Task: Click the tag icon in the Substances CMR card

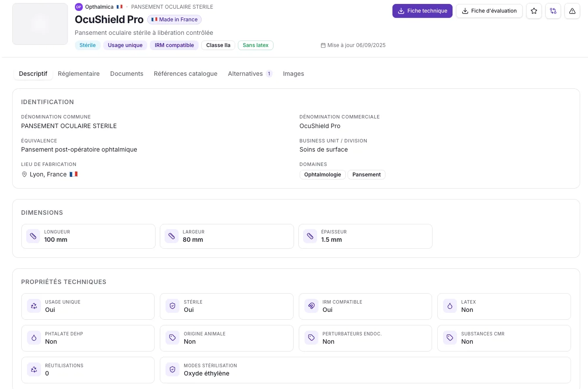Action: [x=450, y=338]
